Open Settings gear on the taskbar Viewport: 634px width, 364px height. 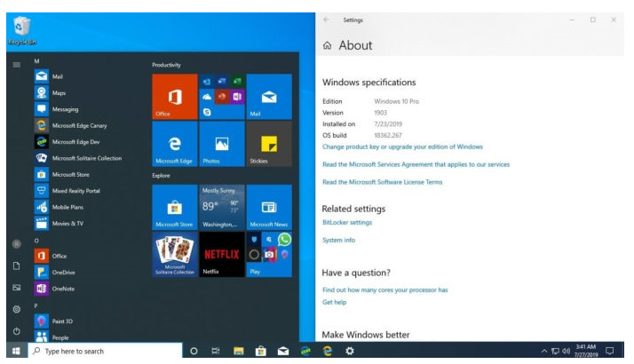(350, 351)
